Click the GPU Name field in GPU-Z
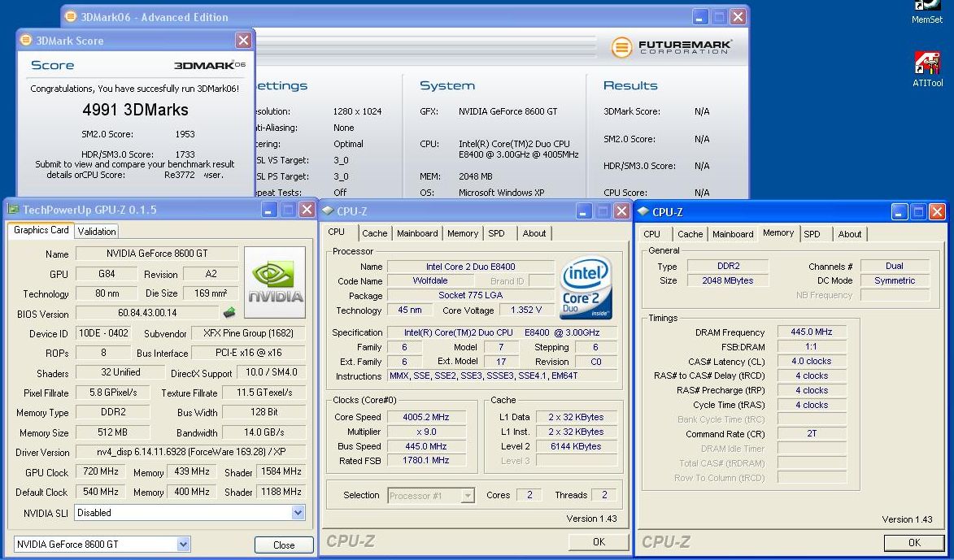Screen dimensions: 954x560 [x=157, y=254]
